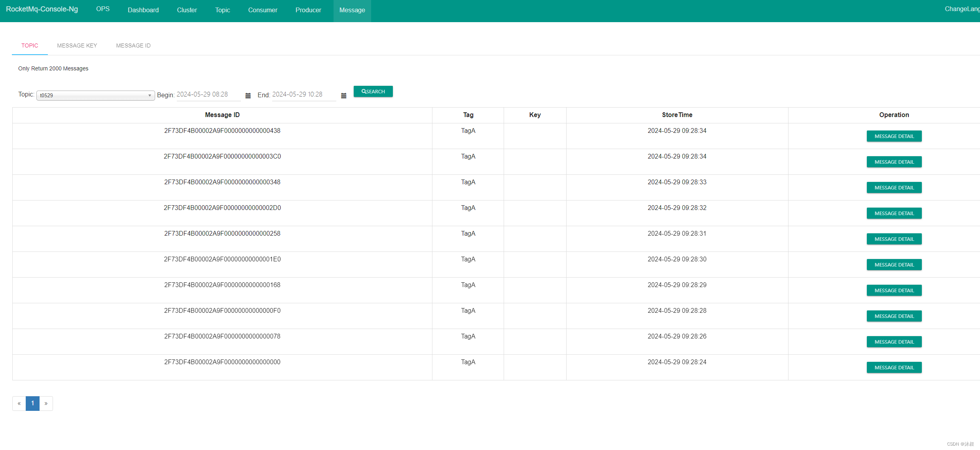
Task: Select message ID 2F73DF4B00002A9F0000000000000000
Action: tap(222, 362)
